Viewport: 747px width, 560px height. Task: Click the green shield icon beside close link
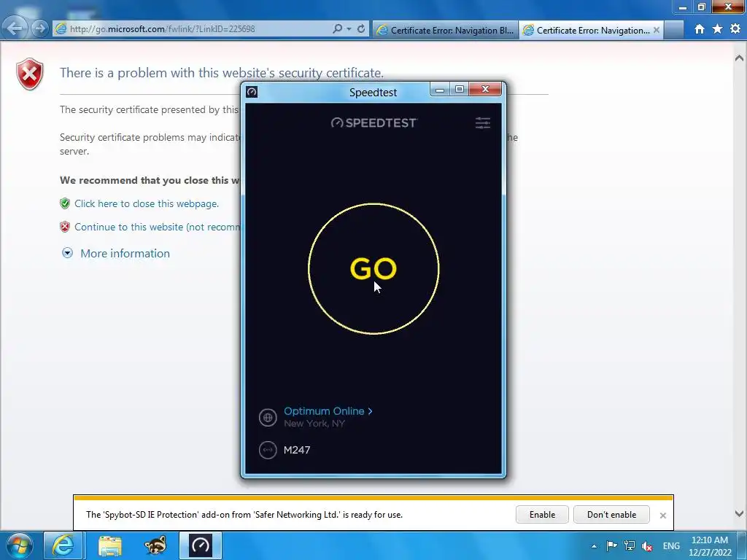tap(65, 203)
